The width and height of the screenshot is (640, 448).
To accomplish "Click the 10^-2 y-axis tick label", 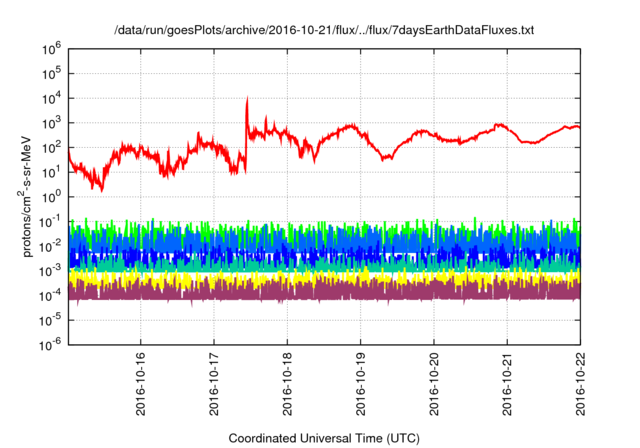I will [51, 246].
